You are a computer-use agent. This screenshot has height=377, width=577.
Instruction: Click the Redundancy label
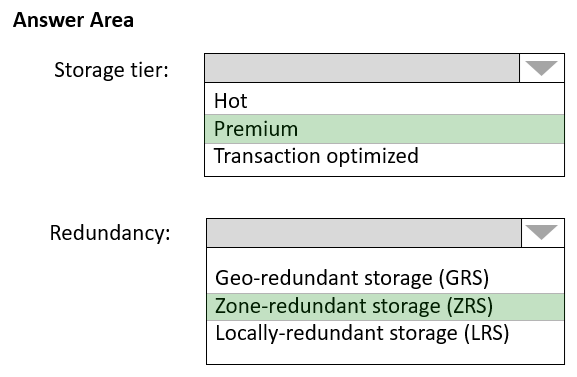pos(110,233)
